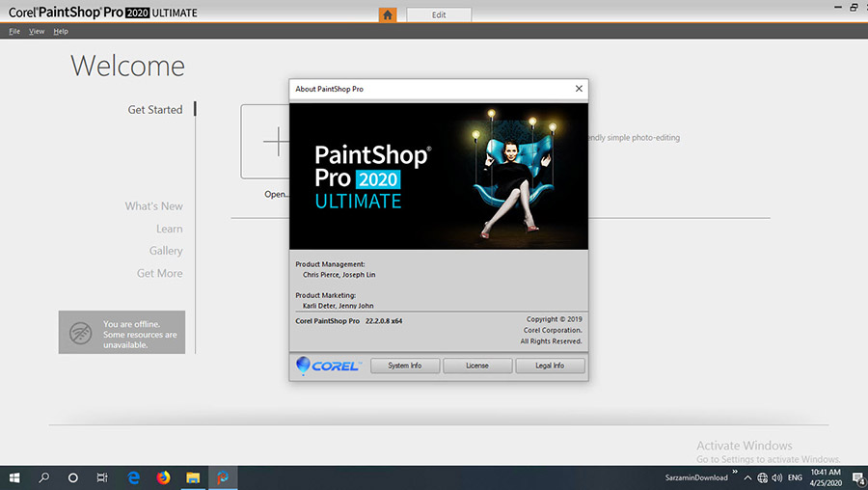This screenshot has width=868, height=490.
Task: Open the Learn section
Action: [x=170, y=229]
